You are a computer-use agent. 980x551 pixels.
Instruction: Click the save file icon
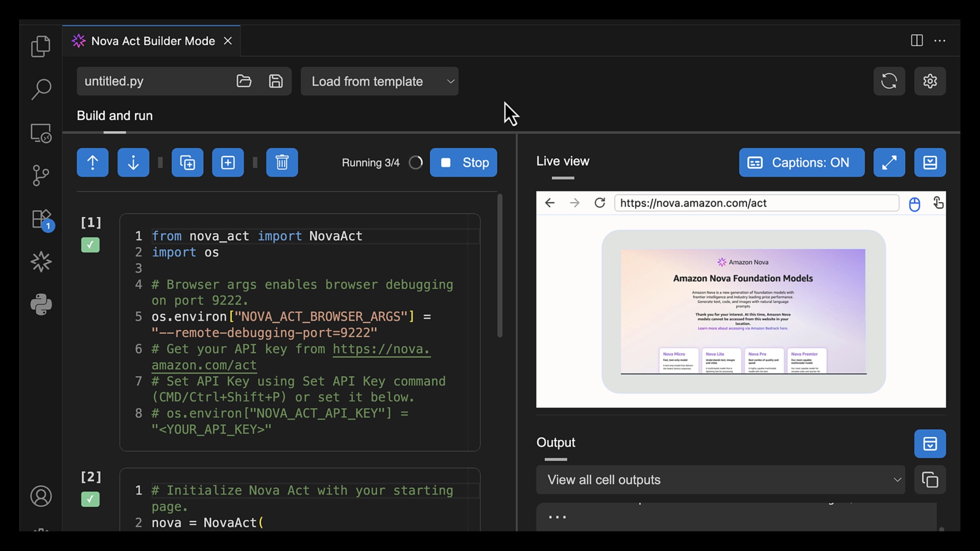click(276, 81)
